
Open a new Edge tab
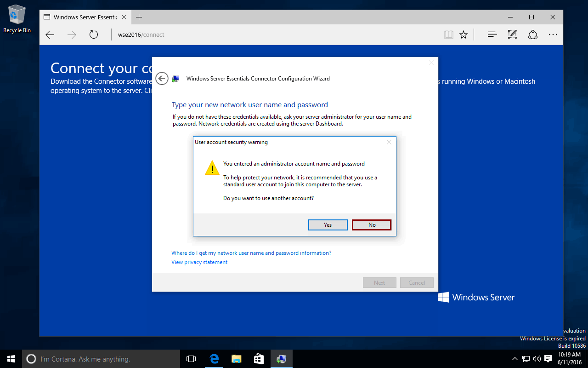pos(139,17)
